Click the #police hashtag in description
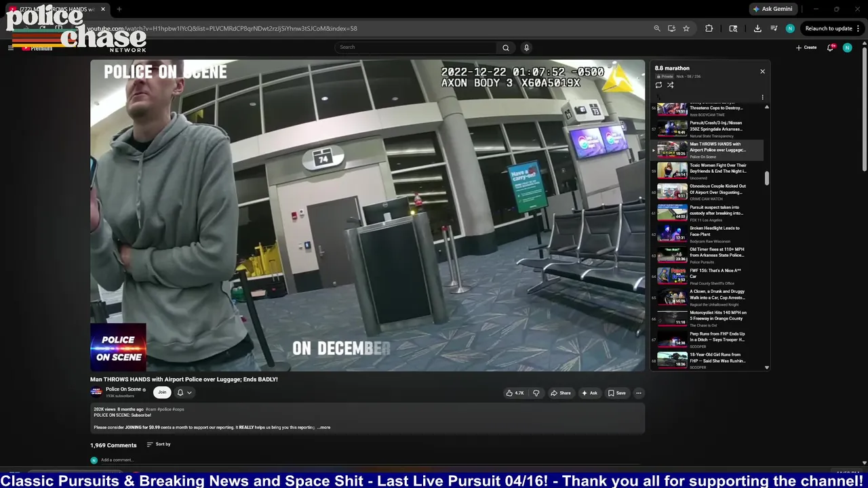This screenshot has width=868, height=488. click(x=164, y=409)
